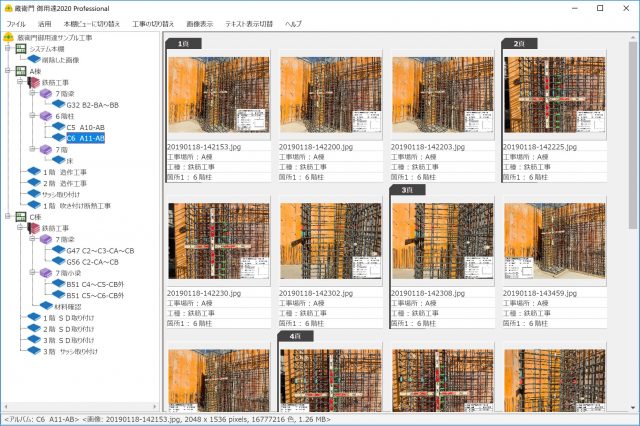This screenshot has height=426, width=640.
Task: Select the G47 C2~C3-CA~CB album
Action: (100, 251)
